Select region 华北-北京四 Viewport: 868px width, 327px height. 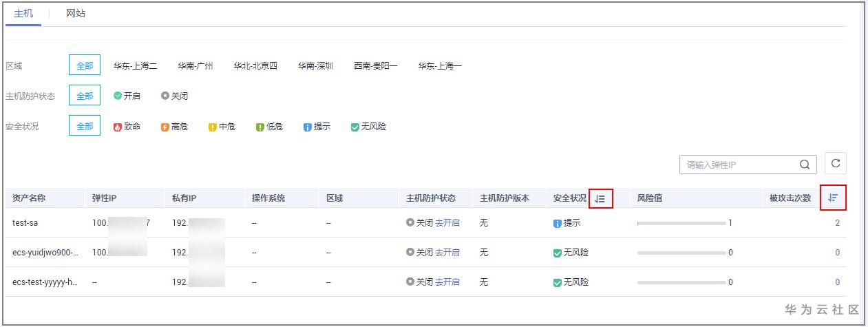tap(255, 66)
